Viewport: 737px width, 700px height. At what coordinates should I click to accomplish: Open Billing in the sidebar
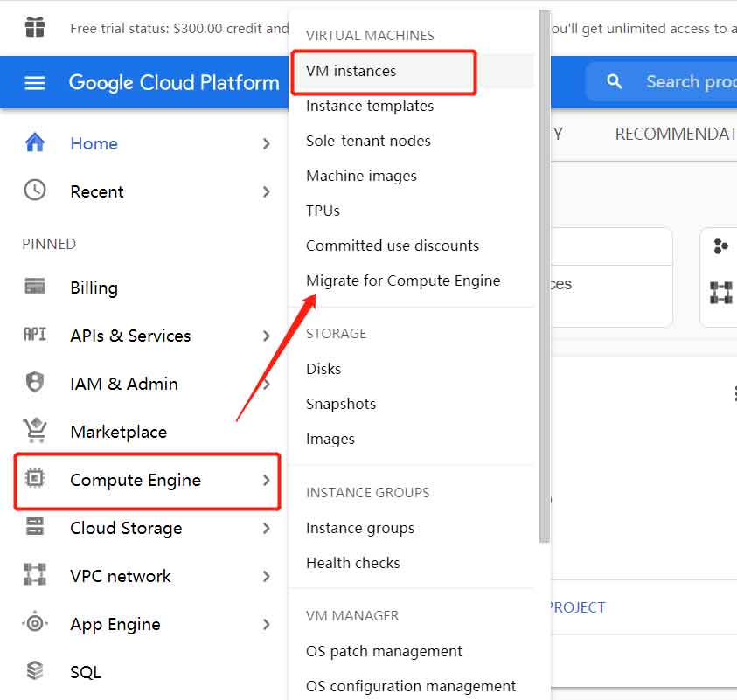(x=94, y=288)
